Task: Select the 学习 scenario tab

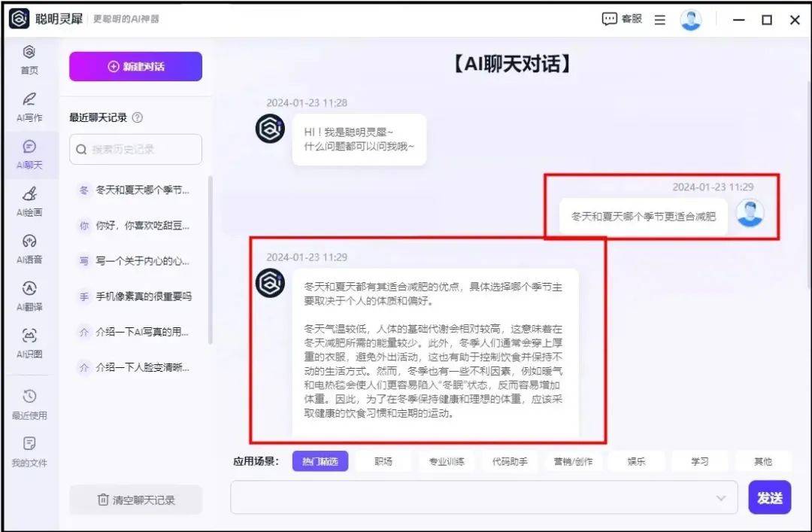Action: pyautogui.click(x=700, y=461)
